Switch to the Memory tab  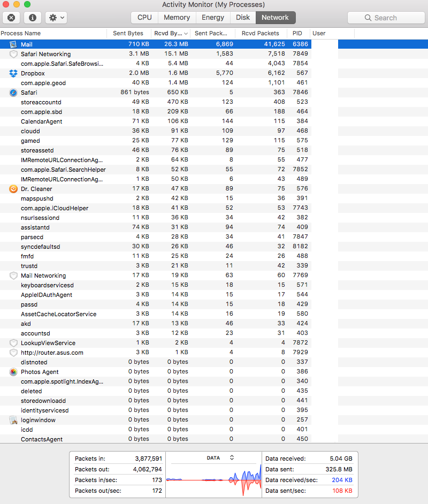pos(177,18)
